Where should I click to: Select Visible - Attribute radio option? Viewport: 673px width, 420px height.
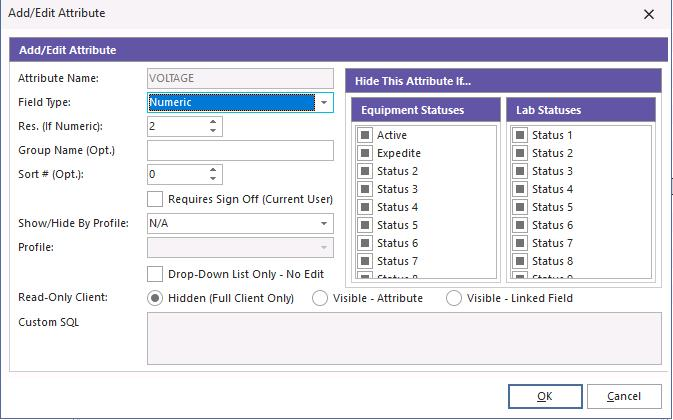click(320, 298)
